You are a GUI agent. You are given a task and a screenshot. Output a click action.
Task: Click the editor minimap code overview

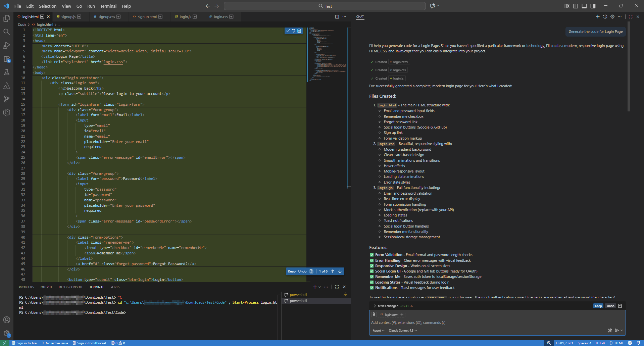[x=327, y=55]
